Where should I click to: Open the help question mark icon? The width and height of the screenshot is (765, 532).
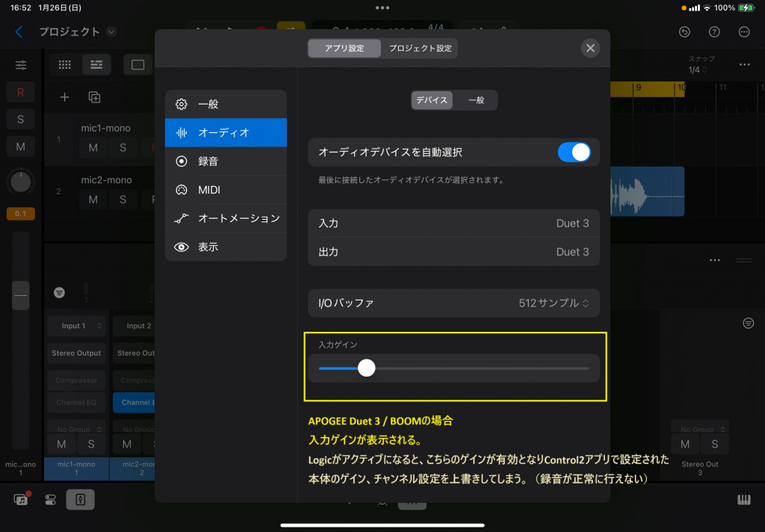(714, 31)
